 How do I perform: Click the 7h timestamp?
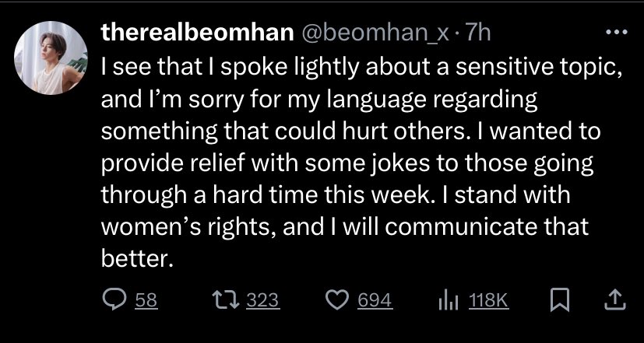click(x=478, y=33)
